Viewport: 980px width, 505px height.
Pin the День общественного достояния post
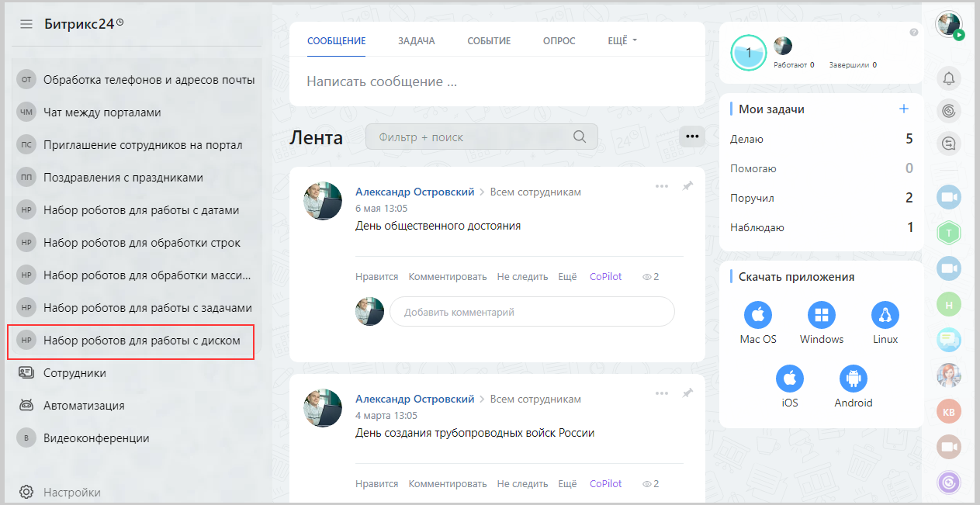[687, 186]
